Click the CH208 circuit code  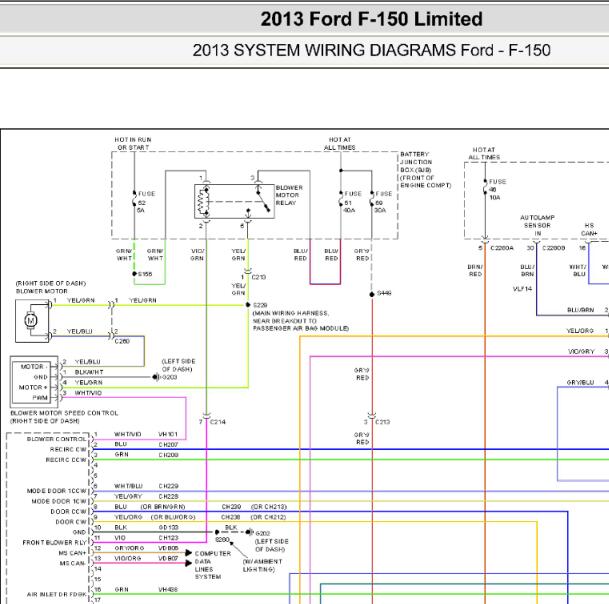point(168,454)
